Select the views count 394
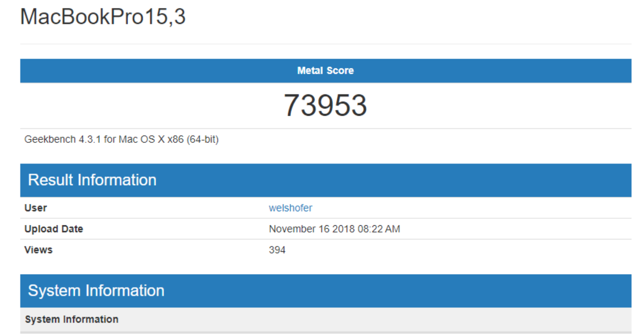The width and height of the screenshot is (644, 334). 277,250
